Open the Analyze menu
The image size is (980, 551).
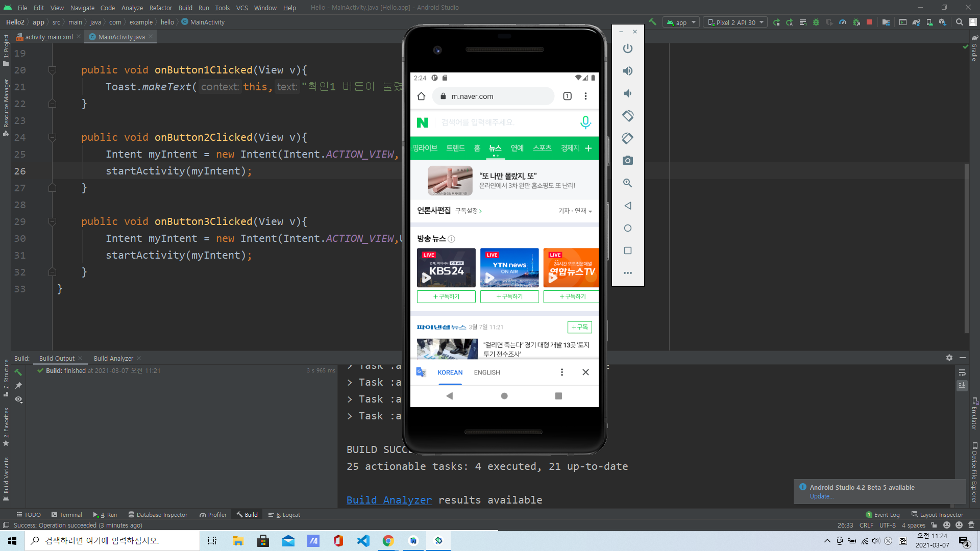pos(132,8)
